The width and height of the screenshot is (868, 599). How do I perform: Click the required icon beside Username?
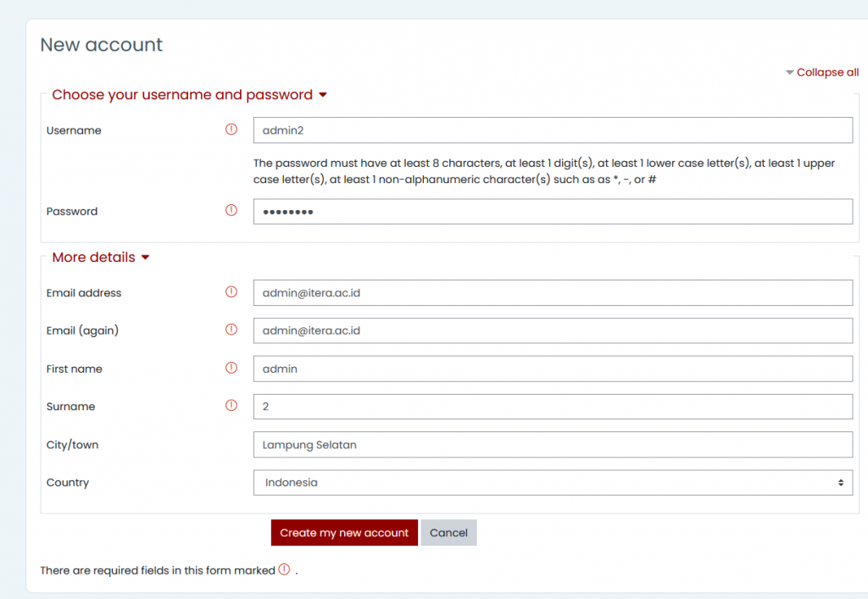(x=231, y=130)
